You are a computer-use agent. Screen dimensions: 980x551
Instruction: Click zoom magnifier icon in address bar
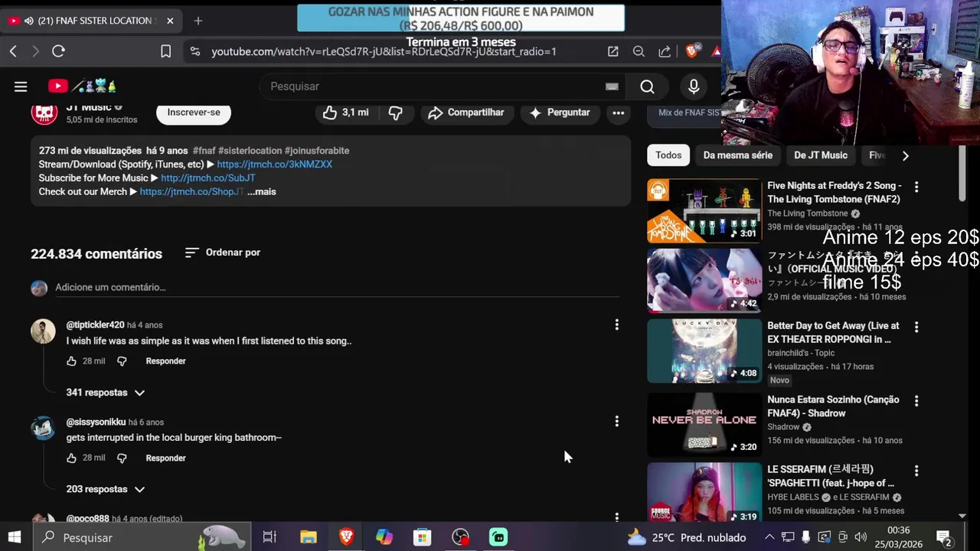(x=639, y=51)
